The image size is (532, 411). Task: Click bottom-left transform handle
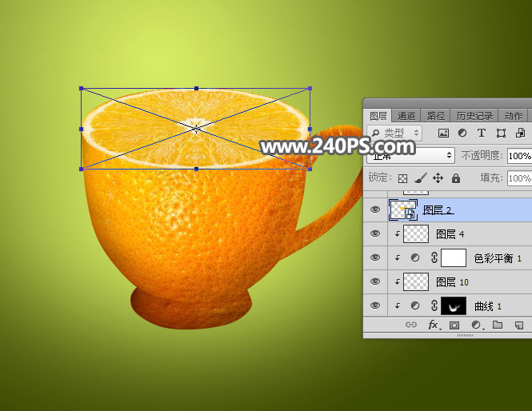[81, 169]
